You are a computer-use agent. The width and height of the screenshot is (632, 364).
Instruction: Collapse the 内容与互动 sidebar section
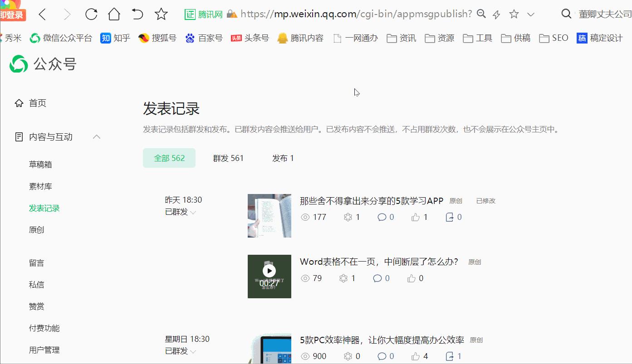pos(96,136)
